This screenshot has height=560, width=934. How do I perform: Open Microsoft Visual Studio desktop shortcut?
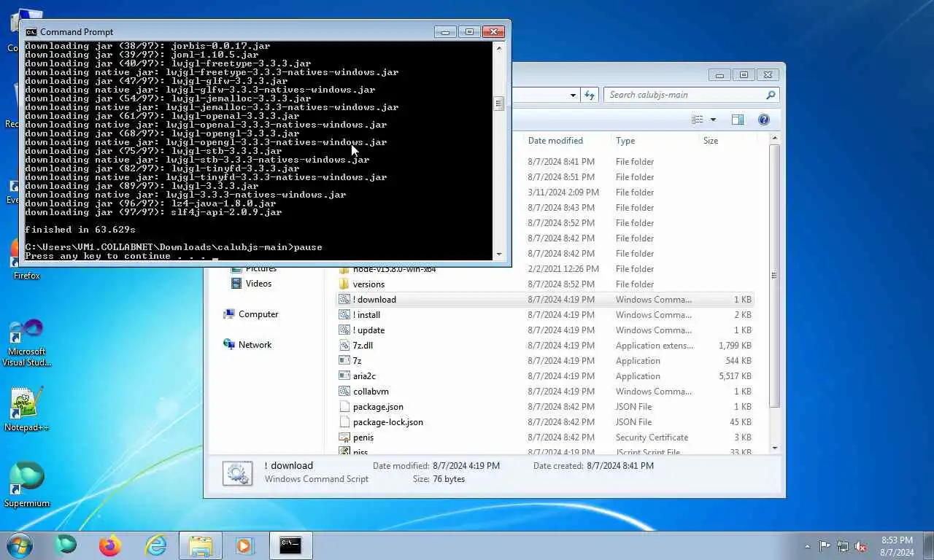[26, 343]
